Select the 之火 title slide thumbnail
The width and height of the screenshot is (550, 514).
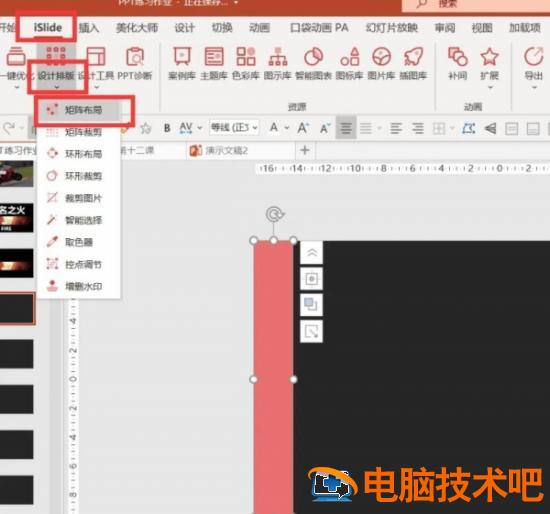(x=16, y=218)
